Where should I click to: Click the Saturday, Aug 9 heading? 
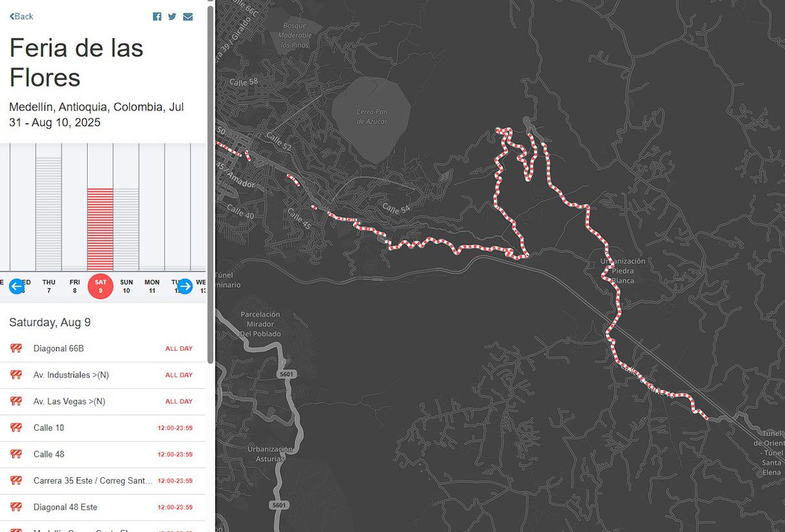pos(50,323)
